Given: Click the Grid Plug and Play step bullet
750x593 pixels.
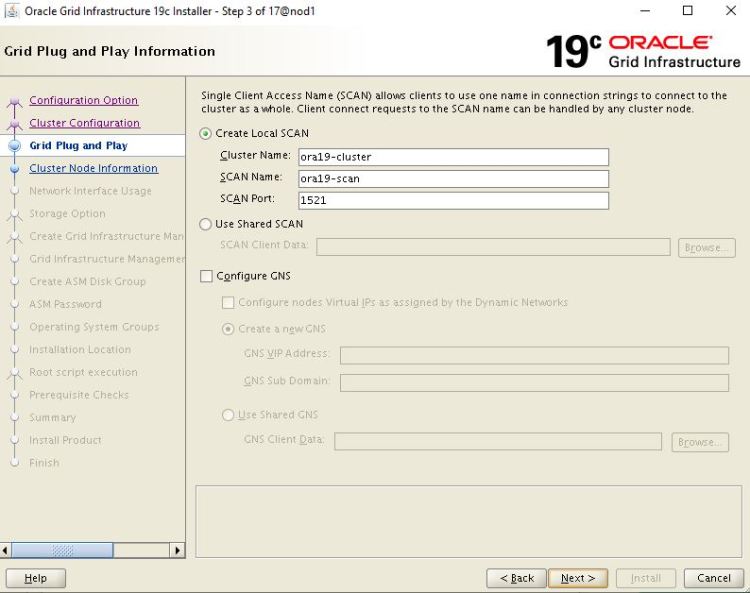Looking at the screenshot, I should click(x=15, y=146).
